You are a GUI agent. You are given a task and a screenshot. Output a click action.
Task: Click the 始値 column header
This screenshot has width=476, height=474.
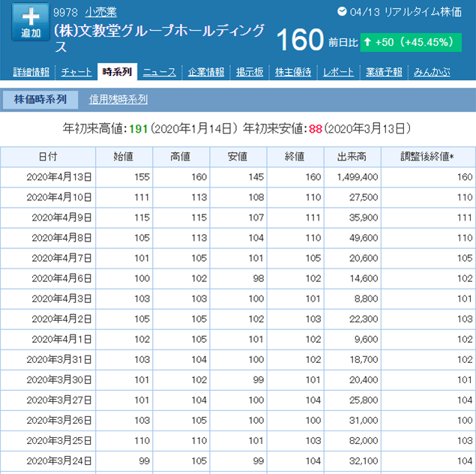[x=124, y=157]
